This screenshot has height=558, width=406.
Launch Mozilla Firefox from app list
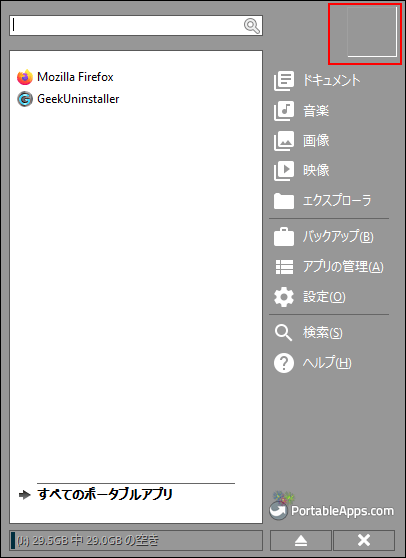tap(75, 77)
